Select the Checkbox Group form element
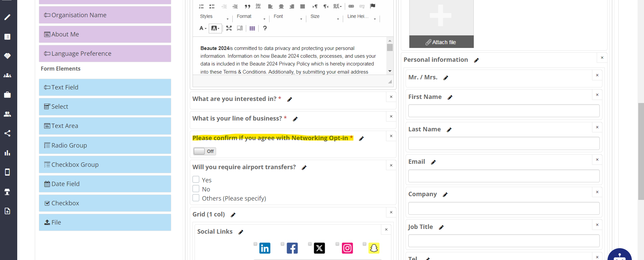644x260 pixels. 105,164
